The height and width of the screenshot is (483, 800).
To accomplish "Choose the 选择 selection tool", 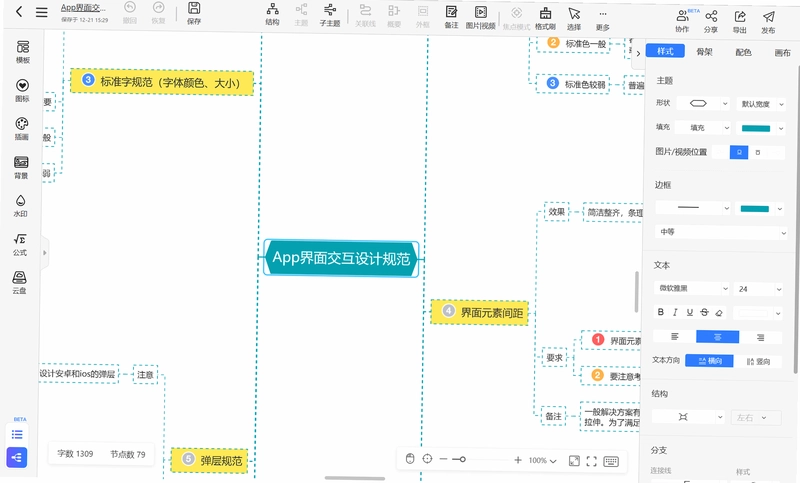I will tap(574, 19).
